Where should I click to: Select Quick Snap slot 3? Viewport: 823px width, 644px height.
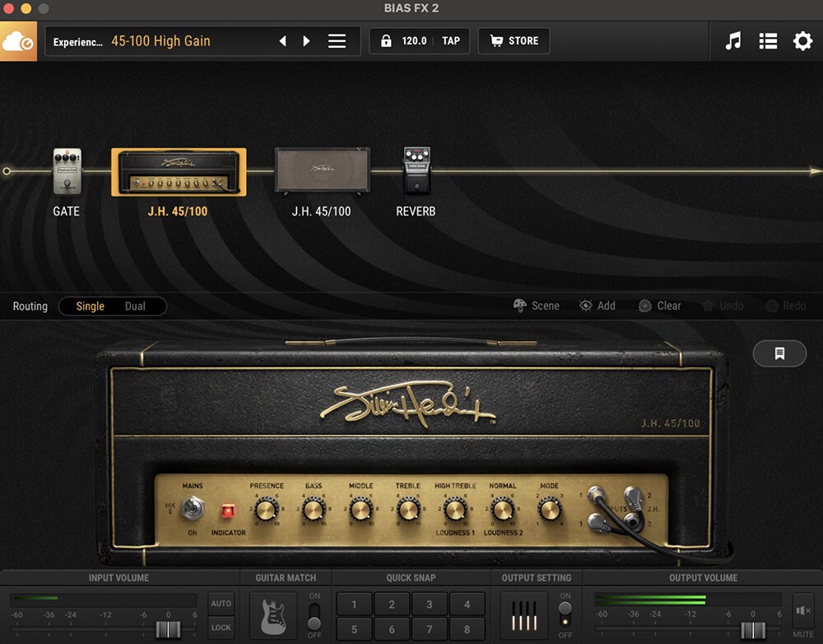(430, 605)
